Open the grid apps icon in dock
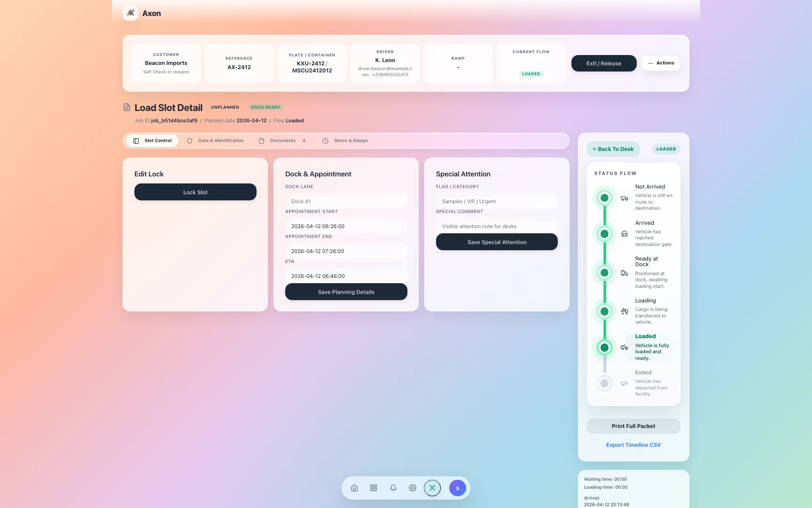This screenshot has width=812, height=508. pos(374,488)
